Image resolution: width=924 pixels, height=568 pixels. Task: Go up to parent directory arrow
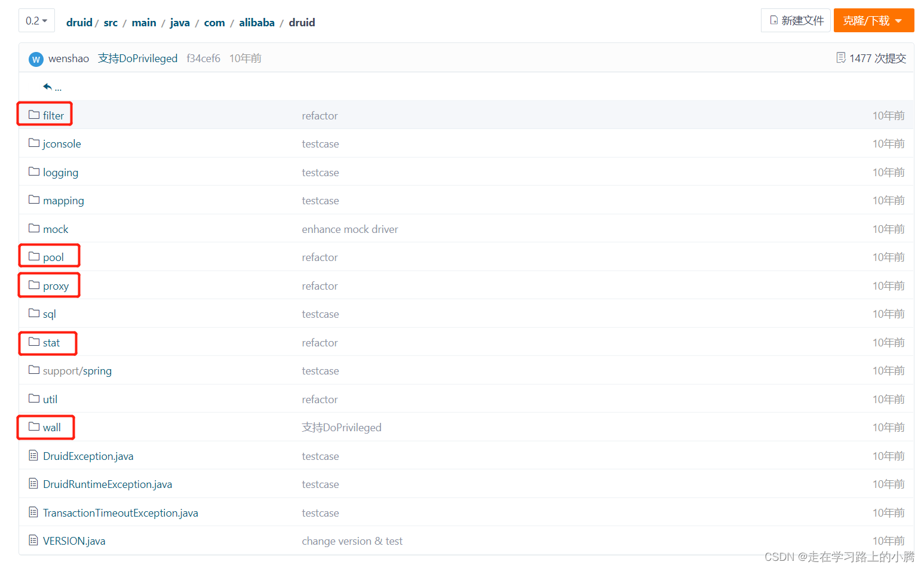point(48,87)
